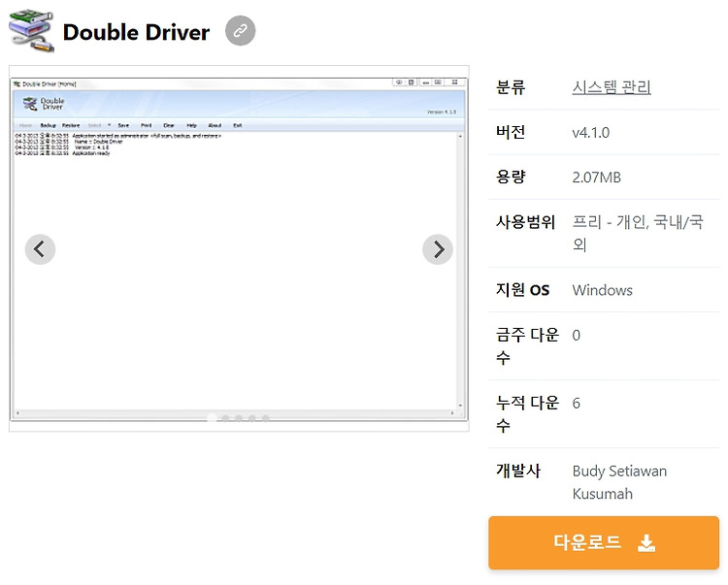Select the fifth carousel indicator dot
The width and height of the screenshot is (728, 585).
(x=266, y=418)
